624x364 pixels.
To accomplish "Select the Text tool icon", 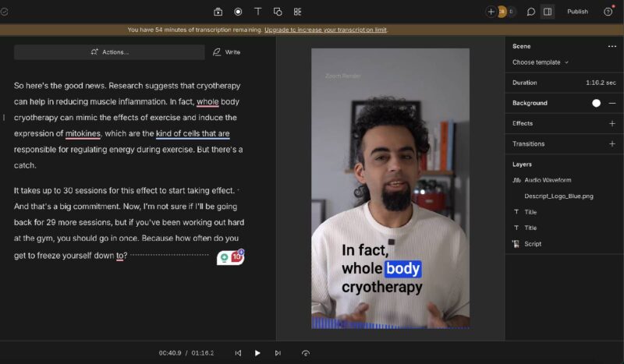I will pos(258,12).
